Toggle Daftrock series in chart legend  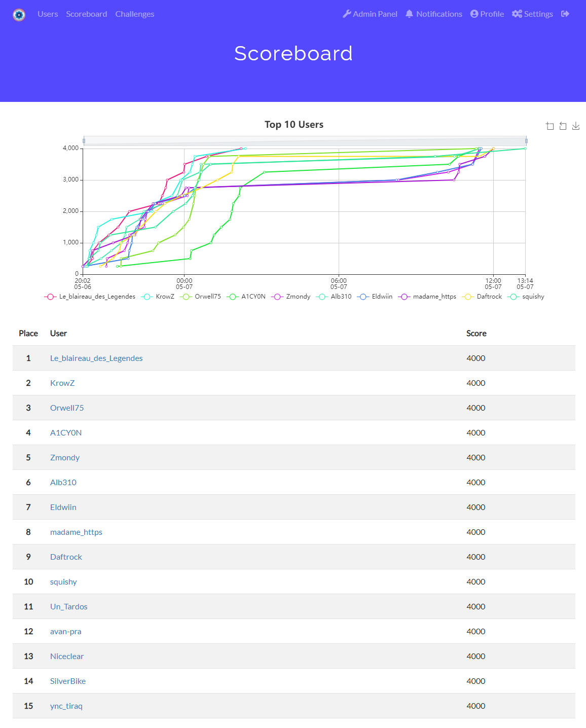[482, 297]
